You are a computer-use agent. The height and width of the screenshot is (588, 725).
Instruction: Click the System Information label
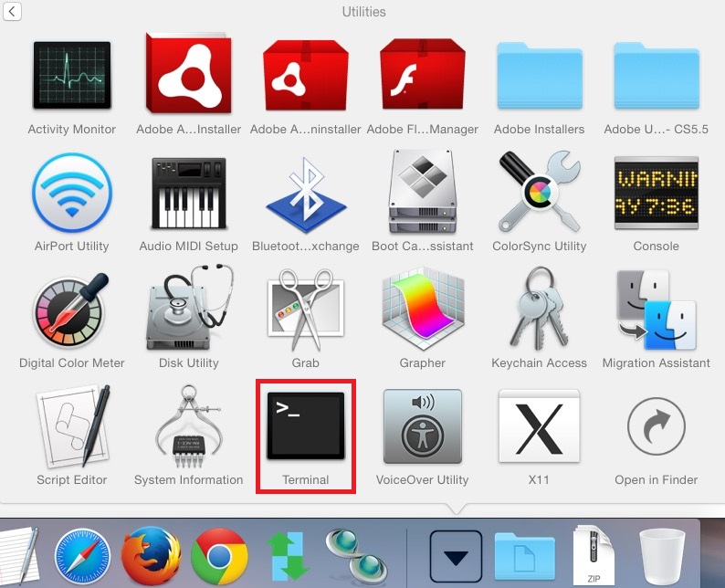click(189, 480)
